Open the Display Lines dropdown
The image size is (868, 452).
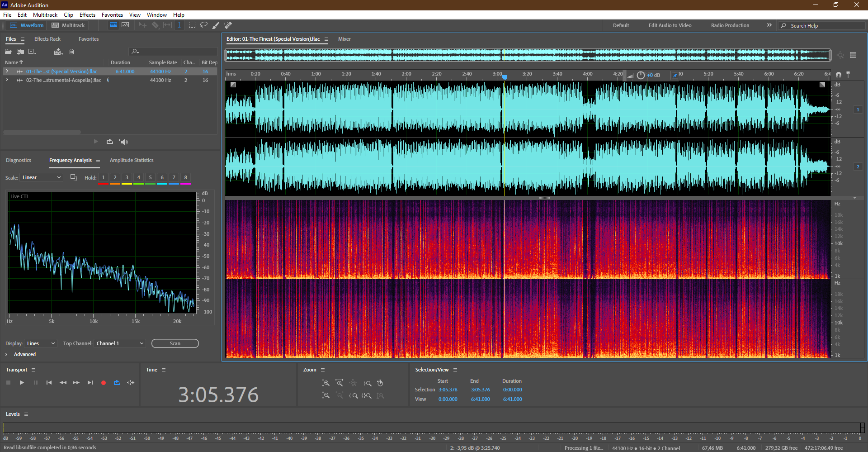41,343
